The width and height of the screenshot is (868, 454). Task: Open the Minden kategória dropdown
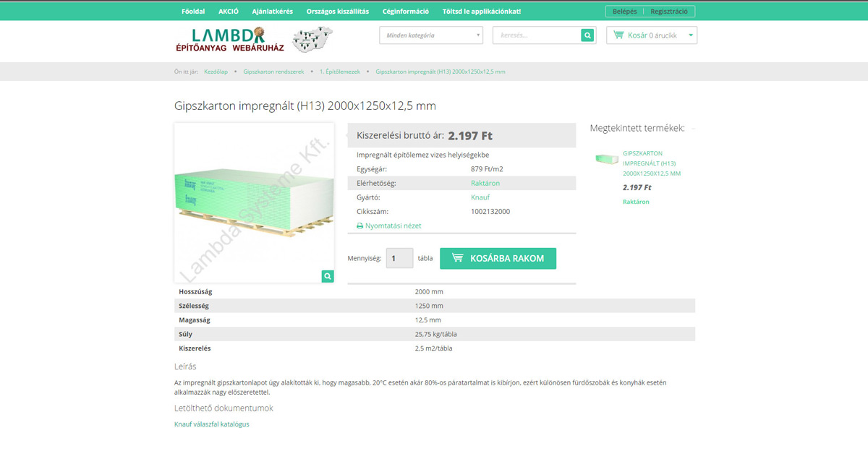click(431, 35)
